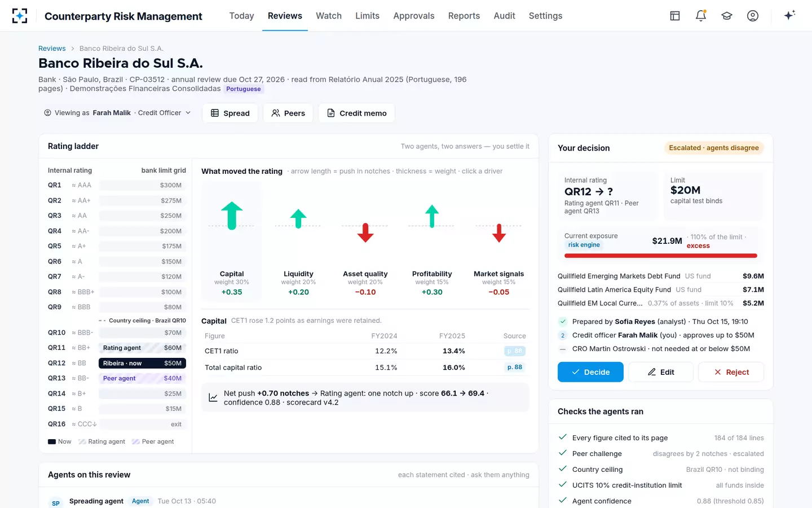The height and width of the screenshot is (508, 812).
Task: Open the Peers comparison
Action: tap(288, 113)
